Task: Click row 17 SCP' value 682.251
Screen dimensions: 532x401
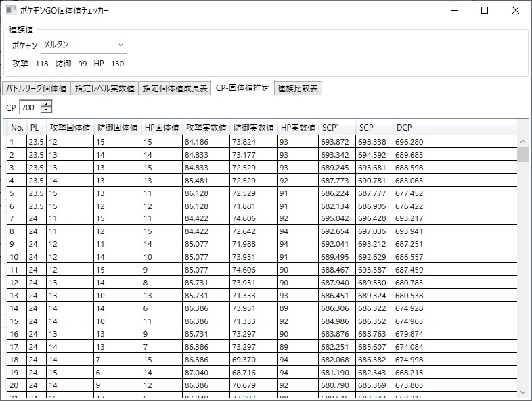Action: (337, 348)
